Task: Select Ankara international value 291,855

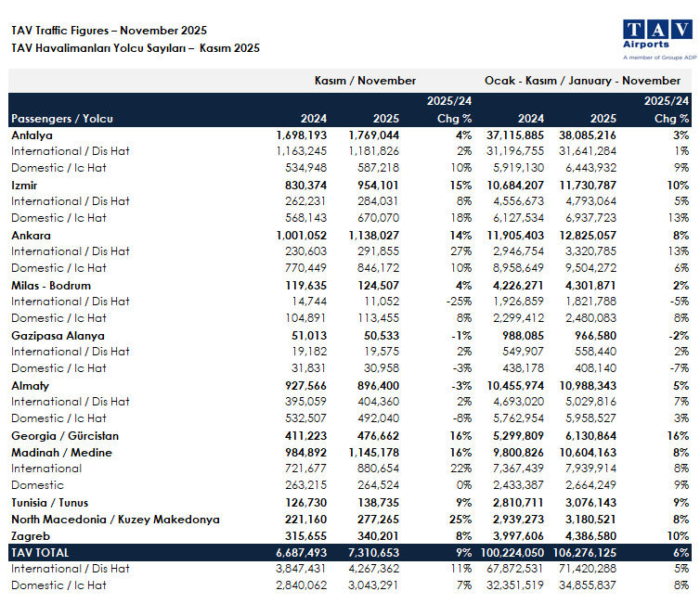Action: tap(378, 251)
